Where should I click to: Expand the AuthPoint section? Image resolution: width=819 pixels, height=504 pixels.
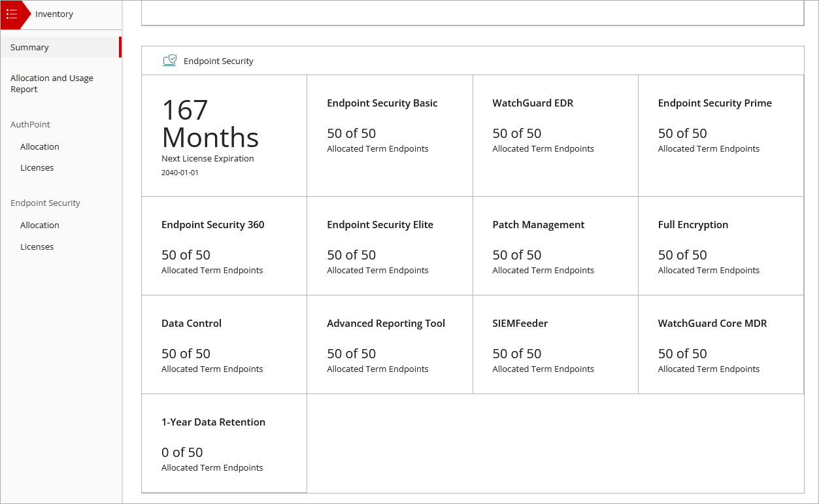(30, 124)
